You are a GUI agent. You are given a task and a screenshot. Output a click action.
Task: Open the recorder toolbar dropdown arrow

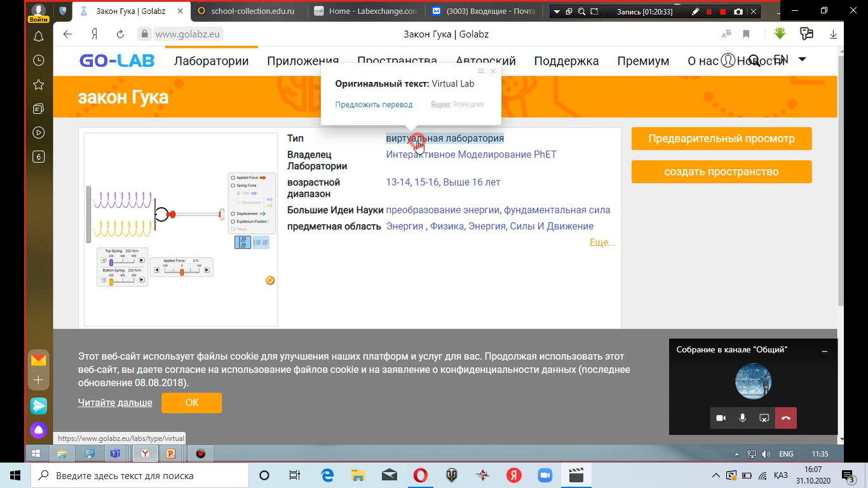[x=557, y=11]
